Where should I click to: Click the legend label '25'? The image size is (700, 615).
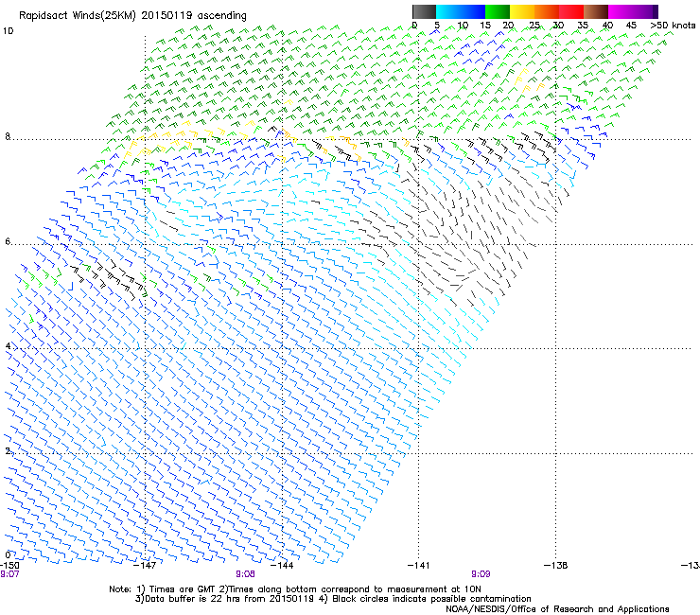click(534, 26)
